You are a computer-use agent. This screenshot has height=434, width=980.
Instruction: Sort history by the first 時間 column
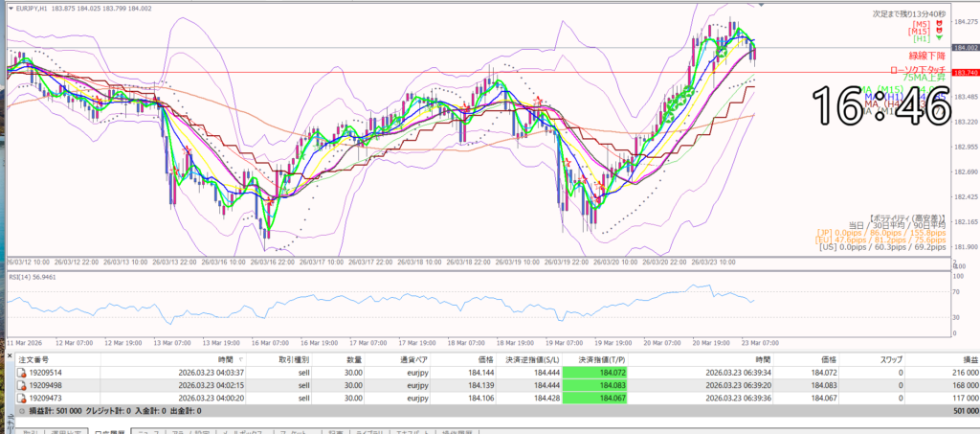[x=224, y=358]
